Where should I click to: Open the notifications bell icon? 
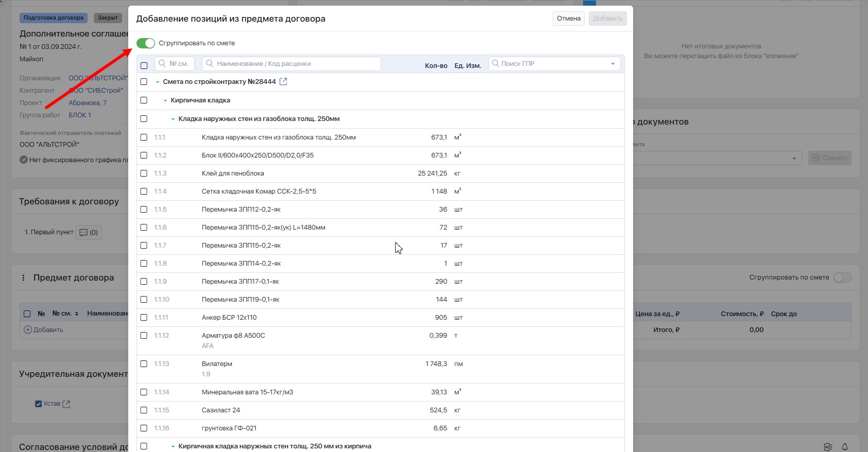[845, 447]
